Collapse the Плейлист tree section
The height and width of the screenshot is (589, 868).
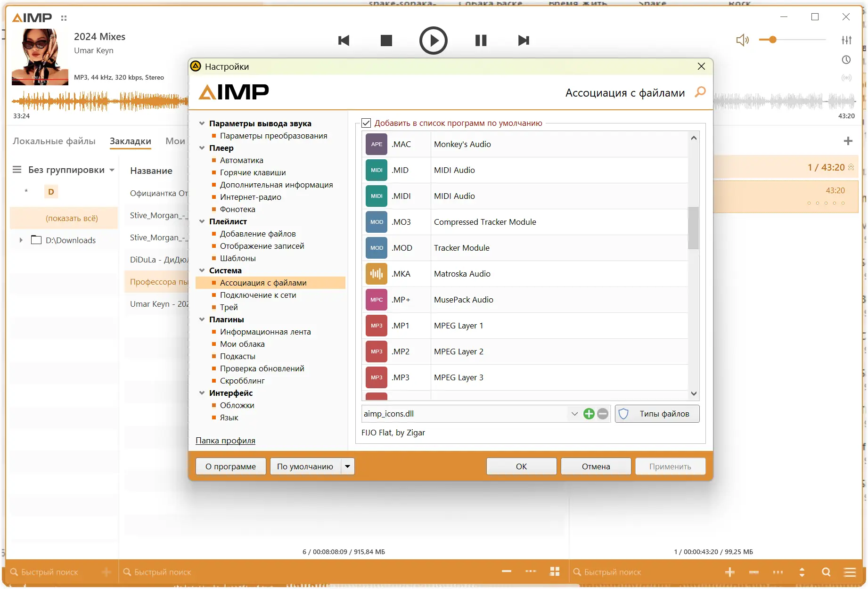pyautogui.click(x=202, y=221)
